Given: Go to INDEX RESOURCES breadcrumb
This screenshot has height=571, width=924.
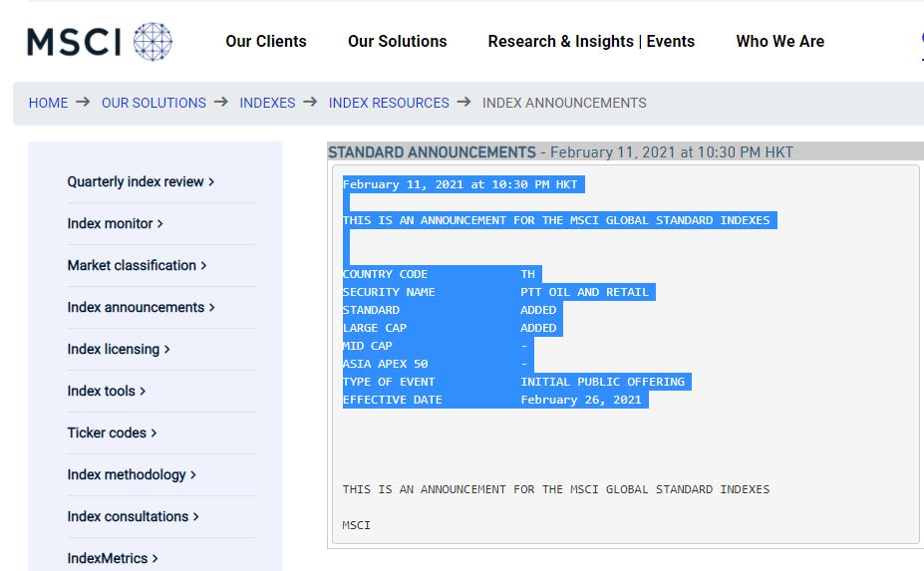Looking at the screenshot, I should tap(389, 103).
